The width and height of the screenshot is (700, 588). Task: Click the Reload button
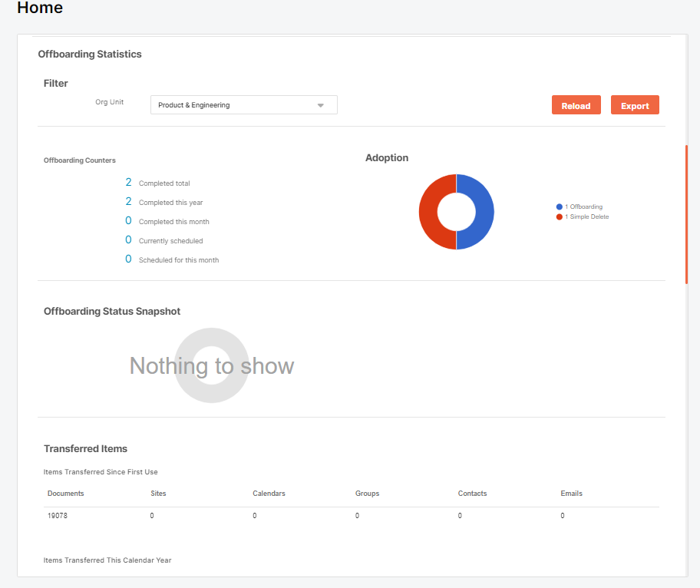click(576, 104)
